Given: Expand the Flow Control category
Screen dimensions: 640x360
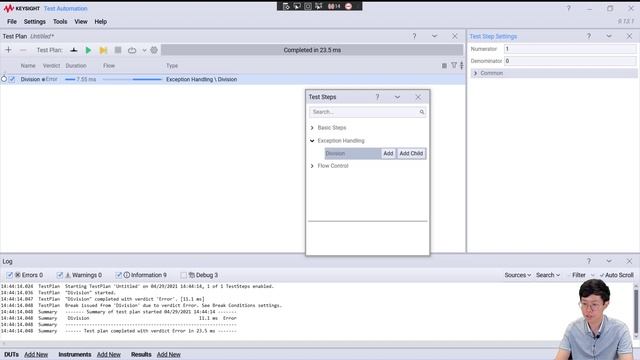Looking at the screenshot, I should click(x=312, y=166).
